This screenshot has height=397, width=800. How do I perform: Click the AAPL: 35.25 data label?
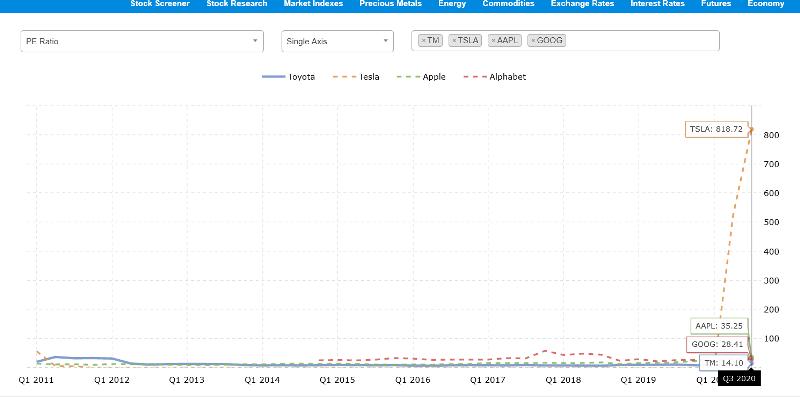click(719, 326)
